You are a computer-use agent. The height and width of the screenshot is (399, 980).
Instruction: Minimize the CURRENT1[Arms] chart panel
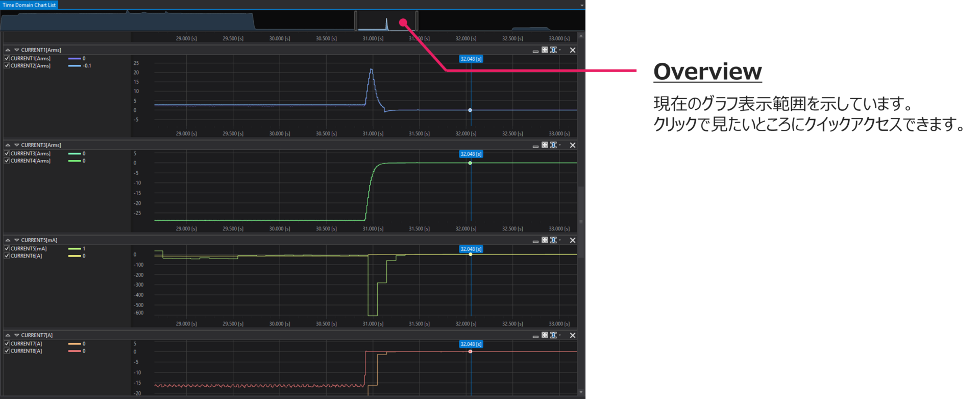[535, 51]
